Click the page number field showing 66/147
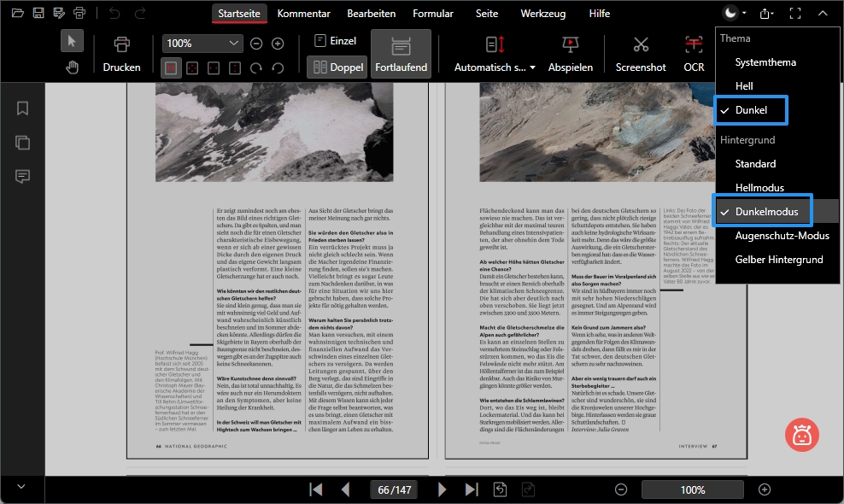The width and height of the screenshot is (844, 504). point(393,489)
